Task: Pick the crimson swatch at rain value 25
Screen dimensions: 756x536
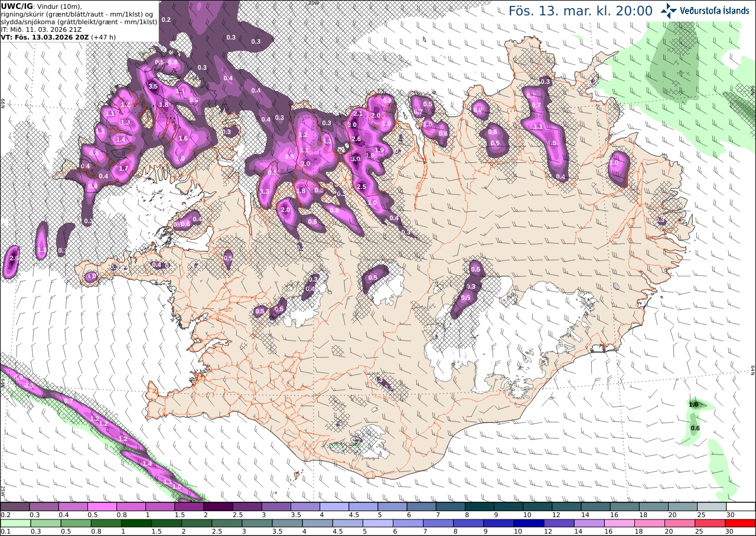Action: [711, 523]
